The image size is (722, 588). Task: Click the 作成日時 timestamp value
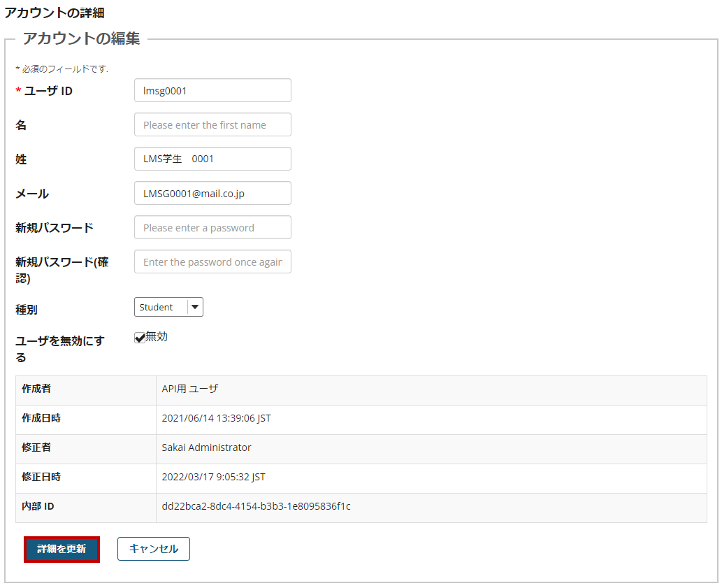click(216, 418)
